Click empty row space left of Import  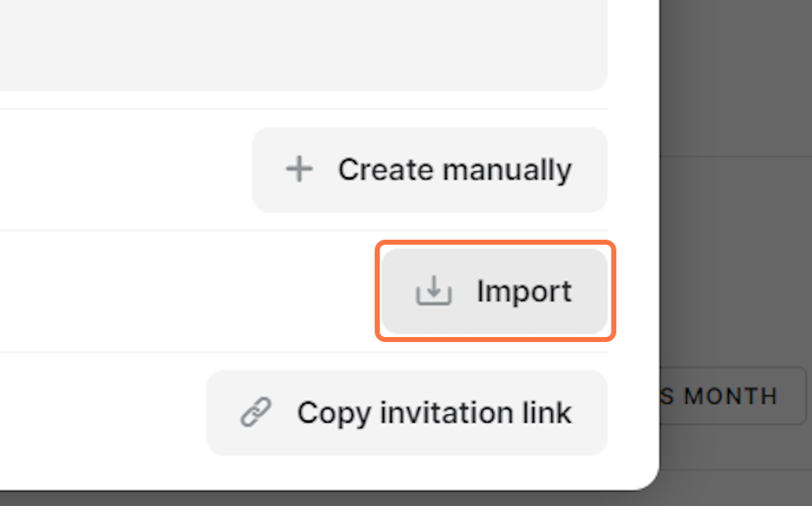183,291
